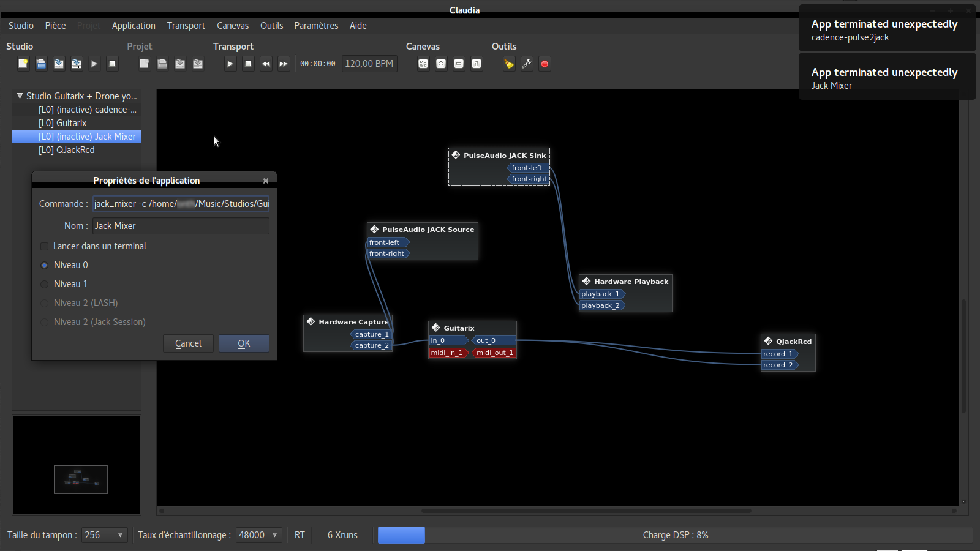Click the Commande input field
The width and height of the screenshot is (980, 551).
click(x=181, y=204)
